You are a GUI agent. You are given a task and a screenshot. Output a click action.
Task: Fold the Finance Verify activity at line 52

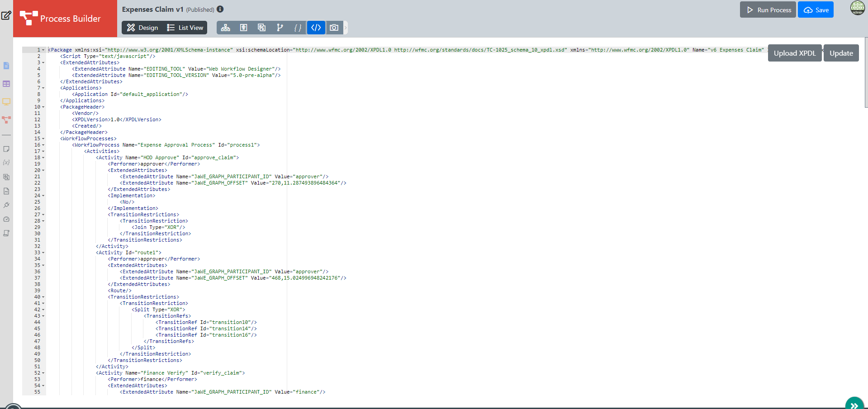coord(43,373)
